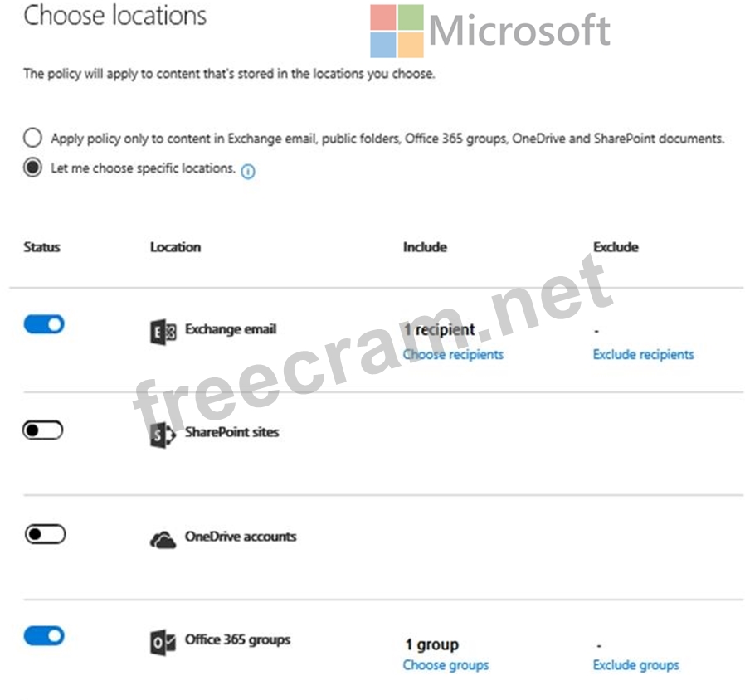
Task: Select the 'Let me choose specific locations' radio button
Action: click(32, 168)
